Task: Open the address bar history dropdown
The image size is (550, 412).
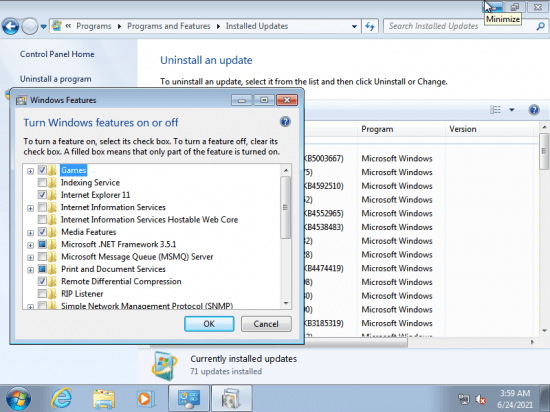Action: [354, 26]
